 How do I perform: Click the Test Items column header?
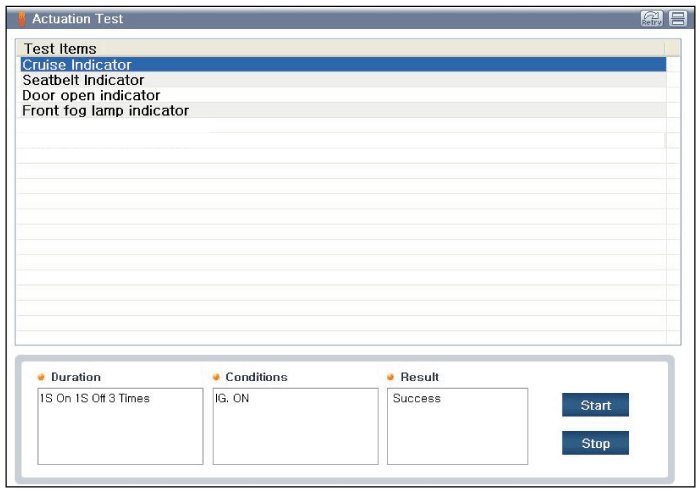[x=60, y=48]
